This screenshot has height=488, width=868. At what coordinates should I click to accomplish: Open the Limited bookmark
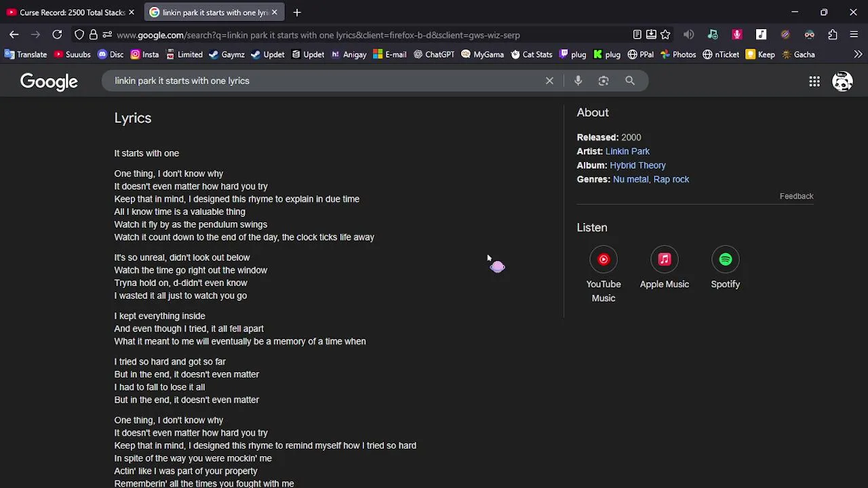click(184, 54)
